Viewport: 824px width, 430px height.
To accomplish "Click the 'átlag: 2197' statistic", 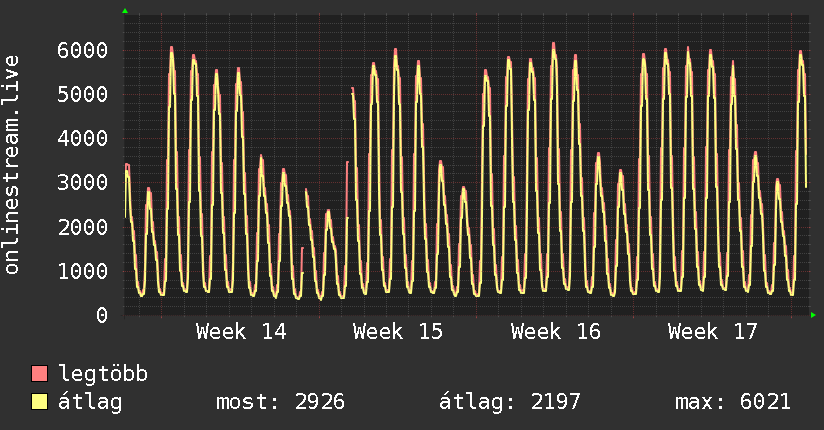I will (x=510, y=402).
